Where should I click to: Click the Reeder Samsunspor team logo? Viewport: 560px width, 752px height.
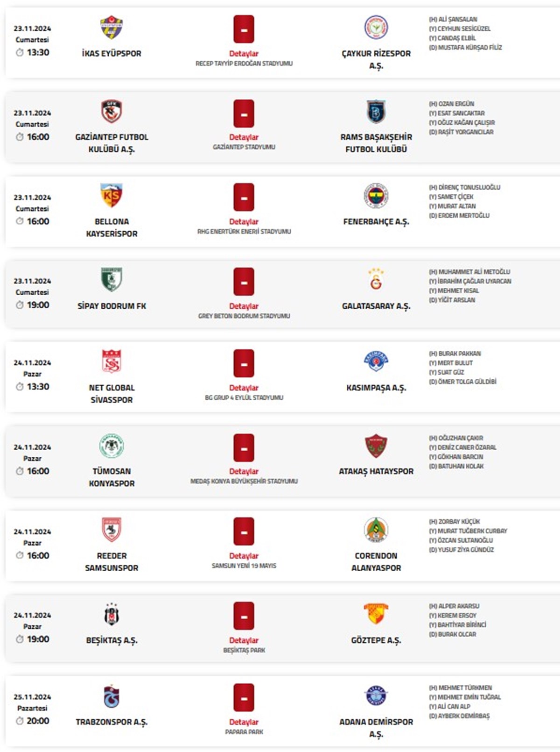(112, 530)
